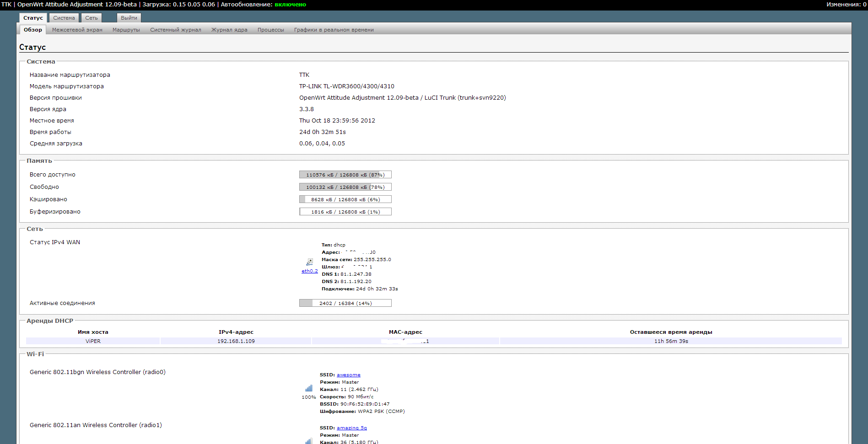The image size is (868, 444).
Task: Switch to the Система tab
Action: click(x=64, y=18)
